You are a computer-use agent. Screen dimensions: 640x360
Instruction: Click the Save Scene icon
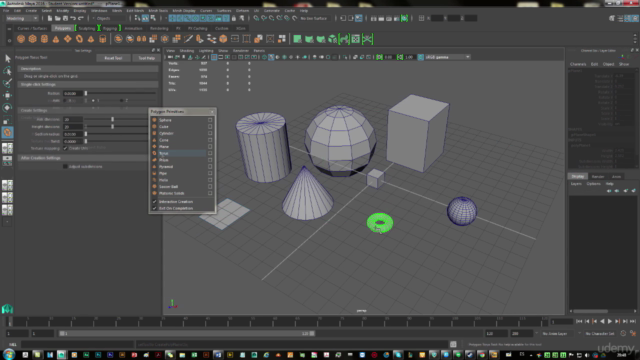pos(65,18)
